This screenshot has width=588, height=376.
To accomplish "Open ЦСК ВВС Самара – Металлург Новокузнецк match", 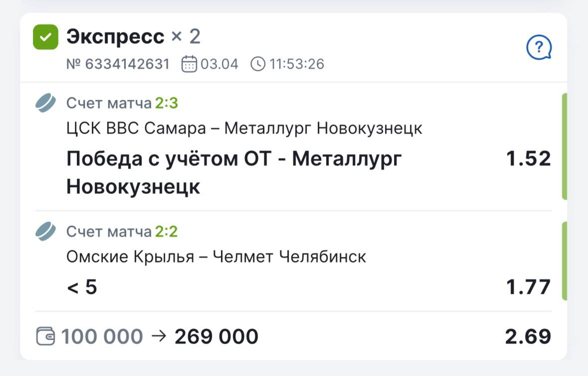I will click(x=244, y=129).
